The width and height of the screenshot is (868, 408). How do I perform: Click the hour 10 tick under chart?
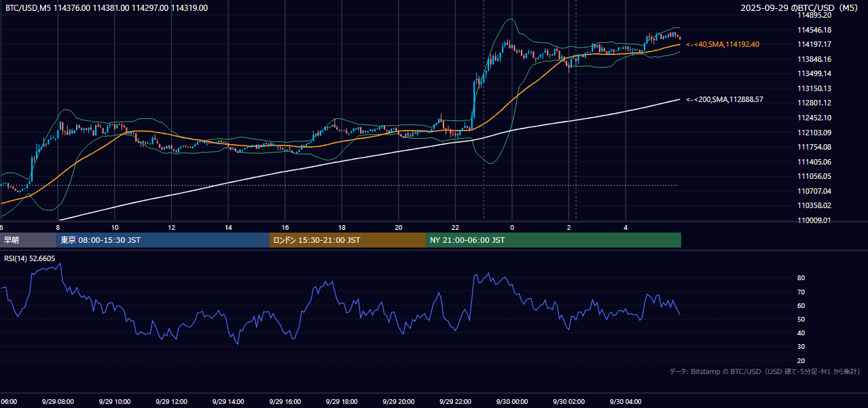115,227
